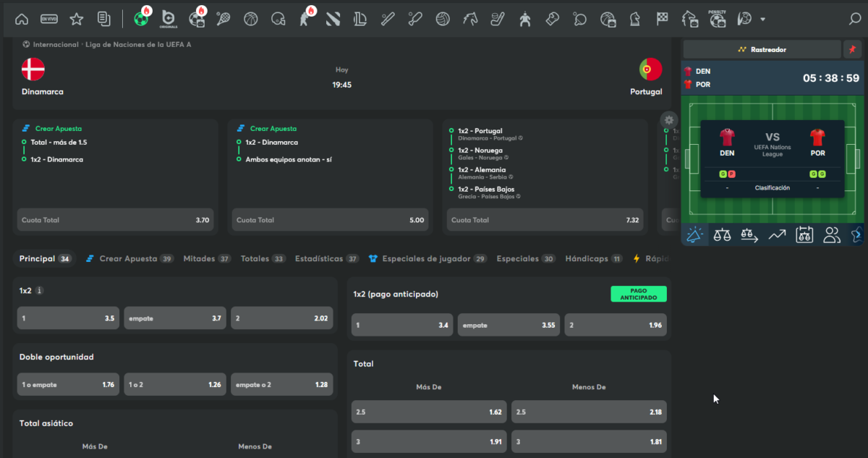This screenshot has width=868, height=458.
Task: Select the green football sport icon
Action: [141, 19]
